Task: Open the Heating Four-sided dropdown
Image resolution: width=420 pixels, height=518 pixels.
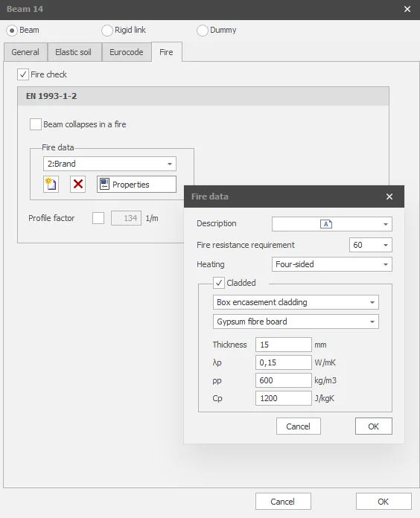Action: click(332, 264)
